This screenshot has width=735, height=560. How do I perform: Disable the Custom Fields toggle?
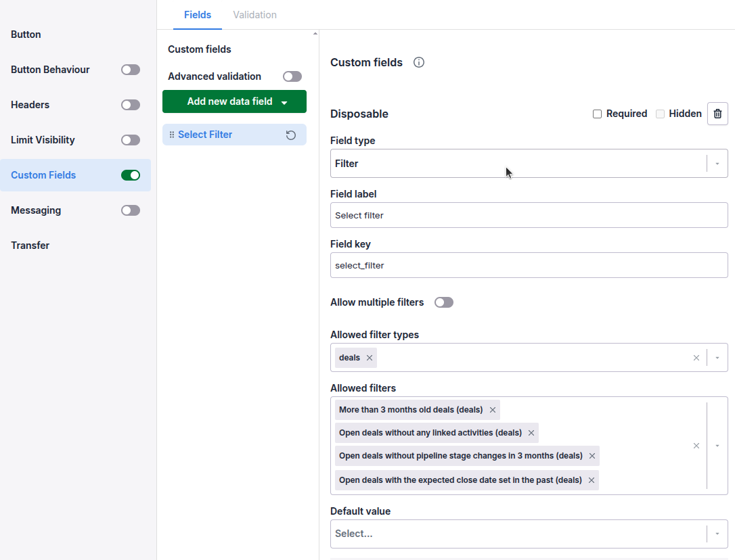click(131, 175)
